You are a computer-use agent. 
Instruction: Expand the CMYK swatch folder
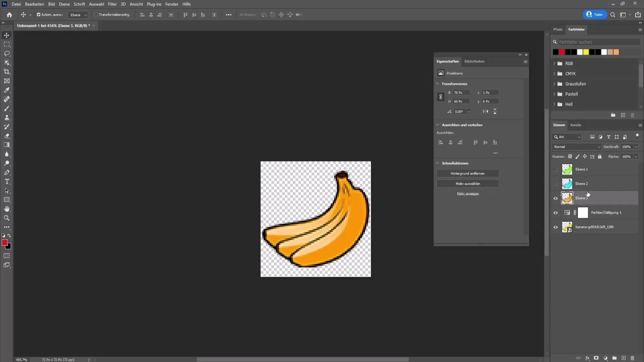554,74
